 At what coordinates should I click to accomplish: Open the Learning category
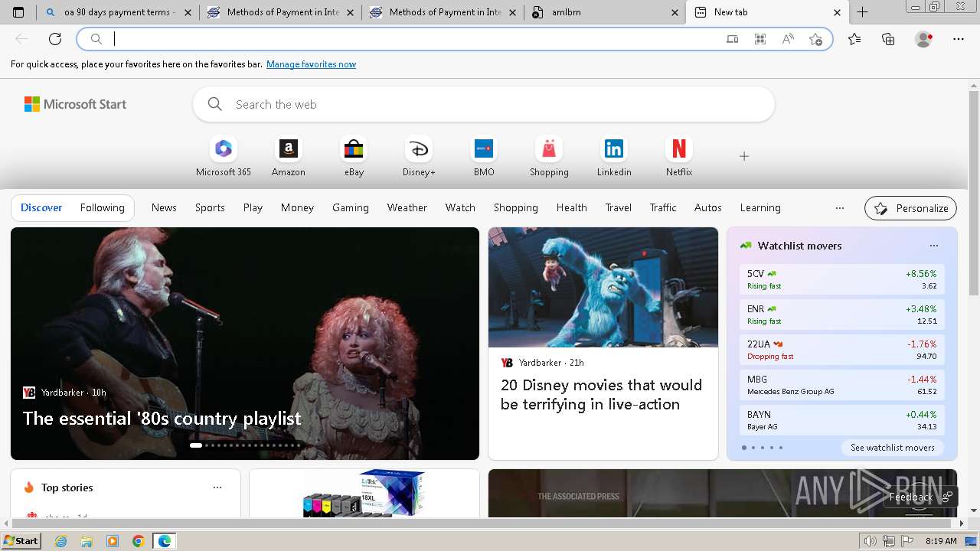[760, 207]
